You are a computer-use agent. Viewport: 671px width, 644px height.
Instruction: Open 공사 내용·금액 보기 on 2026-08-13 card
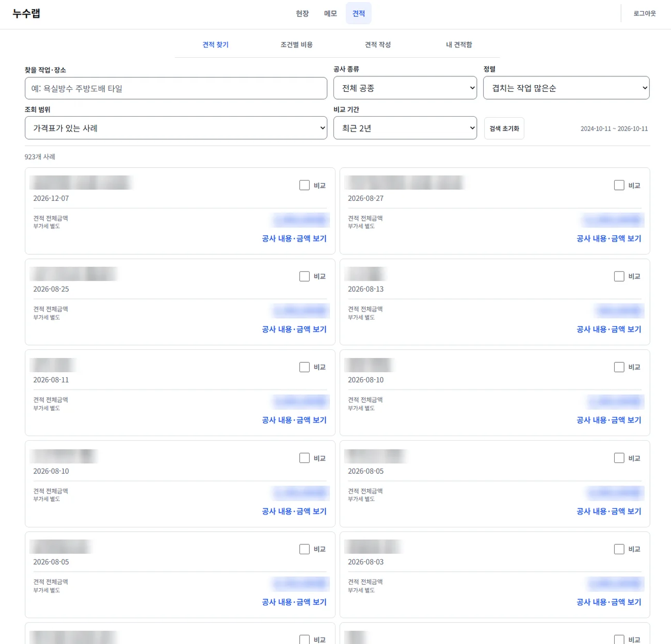(x=609, y=330)
